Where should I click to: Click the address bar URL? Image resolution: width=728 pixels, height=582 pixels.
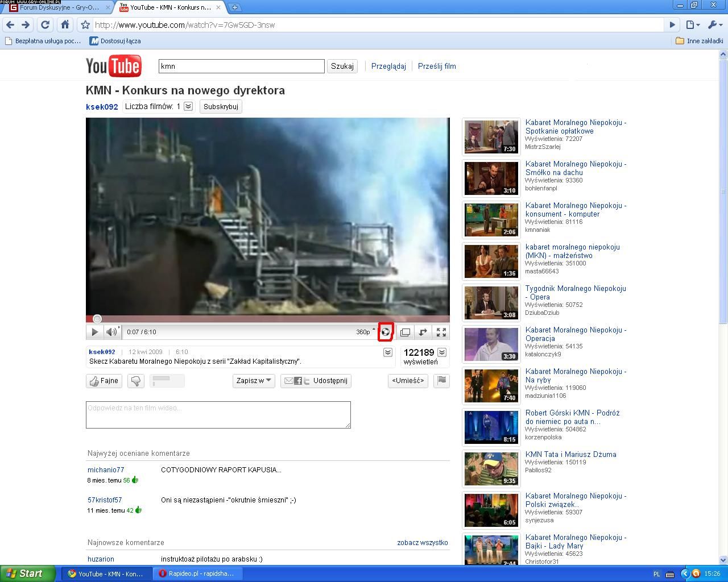[x=185, y=25]
